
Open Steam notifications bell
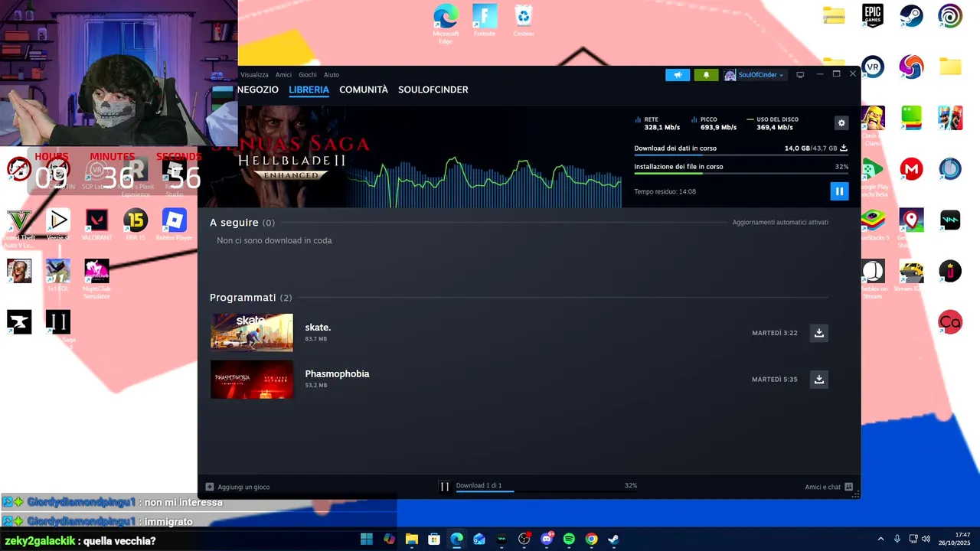pos(706,75)
